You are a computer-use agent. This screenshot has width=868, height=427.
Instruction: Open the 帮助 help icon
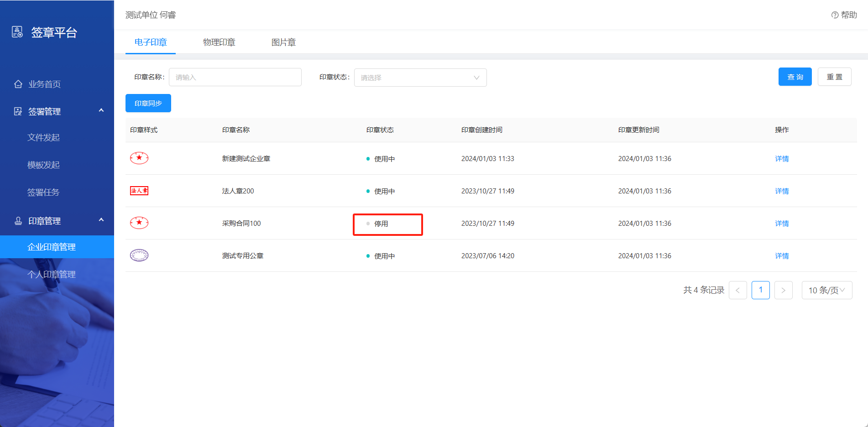click(835, 15)
